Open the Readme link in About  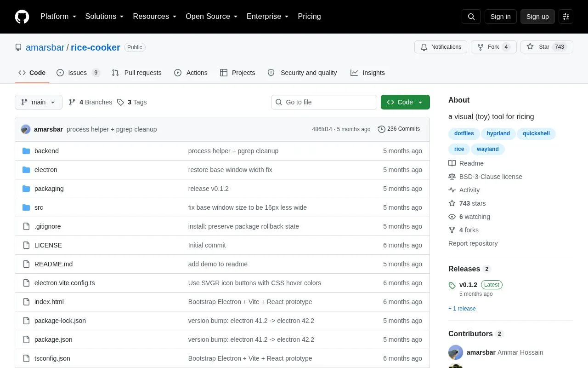[x=466, y=163]
